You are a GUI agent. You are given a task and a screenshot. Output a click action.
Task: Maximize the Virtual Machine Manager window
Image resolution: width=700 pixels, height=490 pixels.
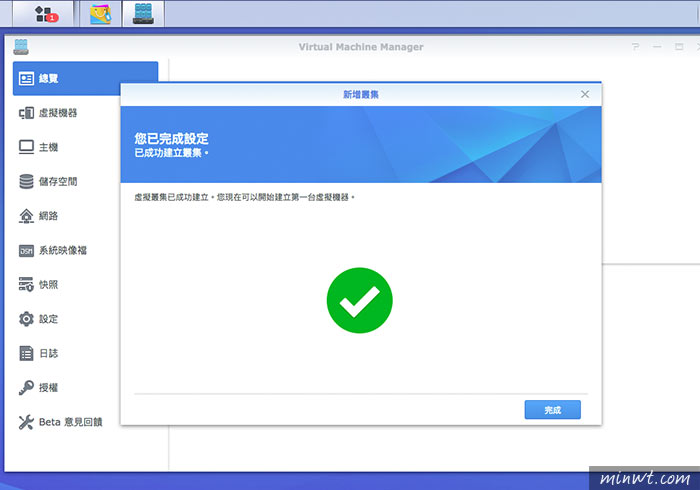[x=679, y=46]
